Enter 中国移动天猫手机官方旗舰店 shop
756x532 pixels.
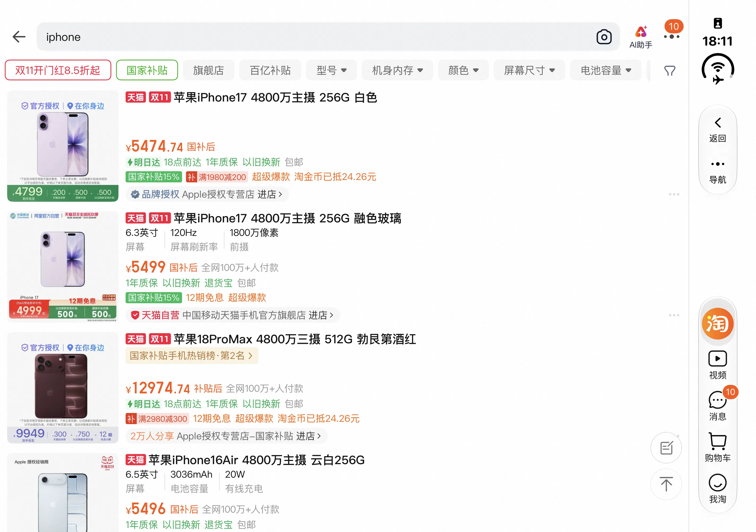[232, 315]
